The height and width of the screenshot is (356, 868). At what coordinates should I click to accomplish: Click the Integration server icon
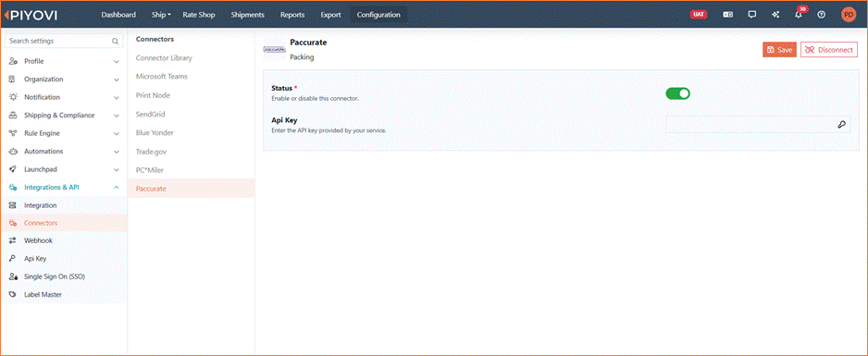tap(13, 205)
